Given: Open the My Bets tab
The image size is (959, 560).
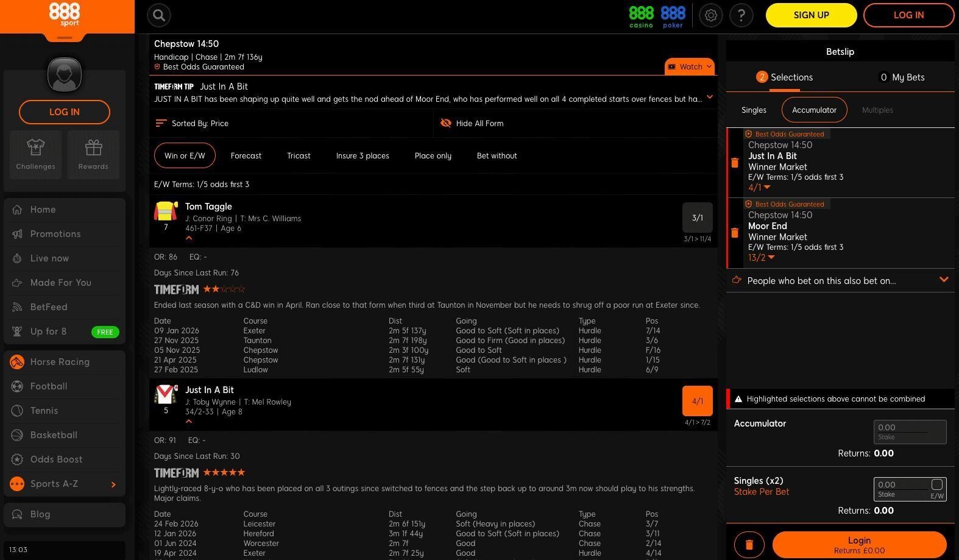Looking at the screenshot, I should [x=901, y=77].
